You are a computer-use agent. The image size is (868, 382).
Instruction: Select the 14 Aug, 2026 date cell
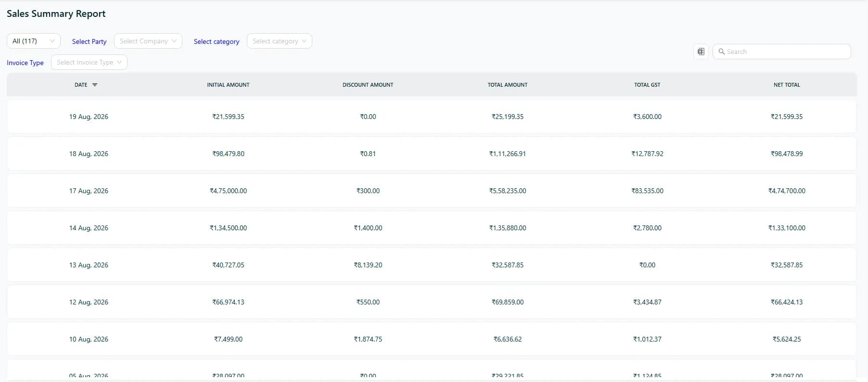(89, 228)
